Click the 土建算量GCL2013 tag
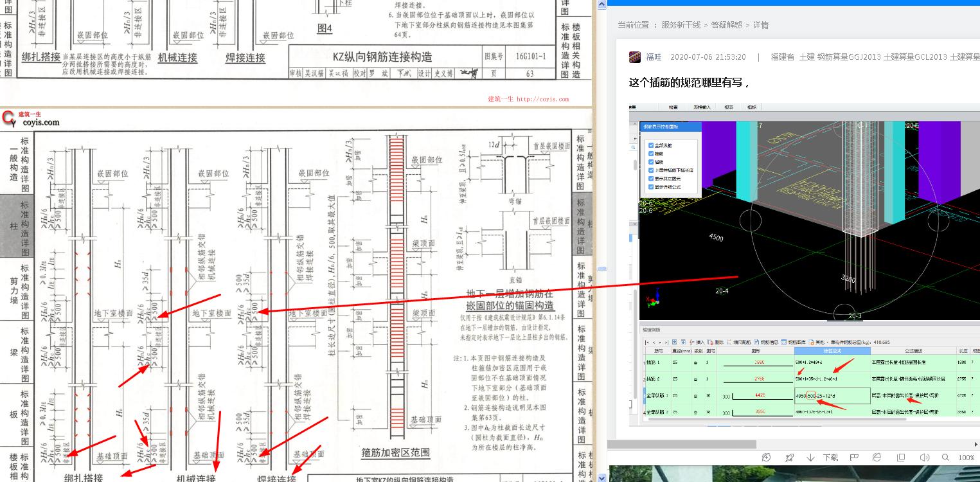980x482 pixels. (915, 57)
